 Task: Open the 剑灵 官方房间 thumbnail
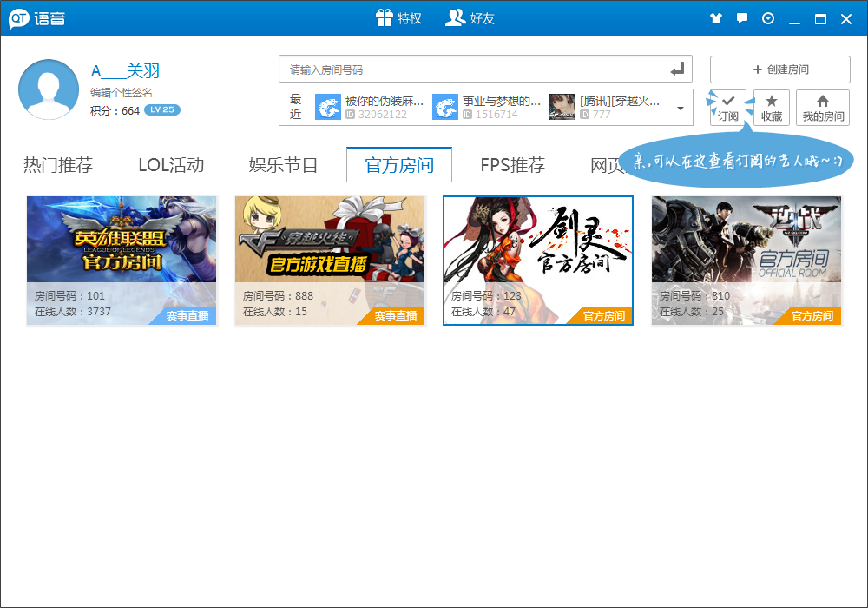[x=538, y=261]
